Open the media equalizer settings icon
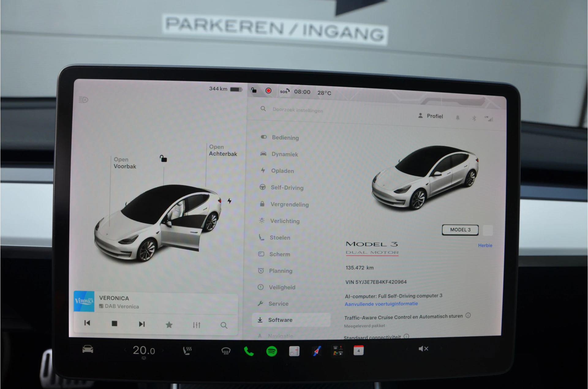Image resolution: width=588 pixels, height=389 pixels. (197, 325)
